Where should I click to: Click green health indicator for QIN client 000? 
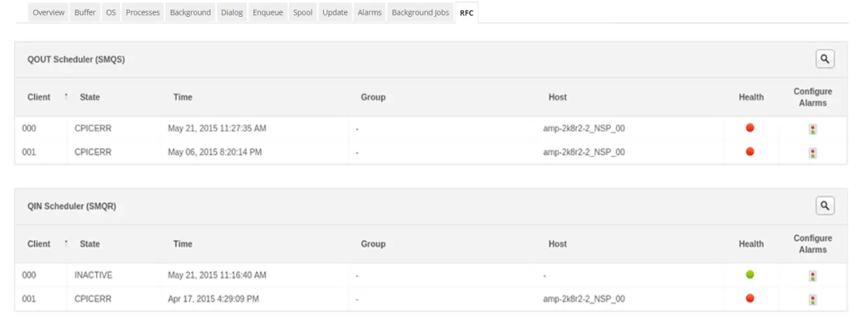(750, 275)
